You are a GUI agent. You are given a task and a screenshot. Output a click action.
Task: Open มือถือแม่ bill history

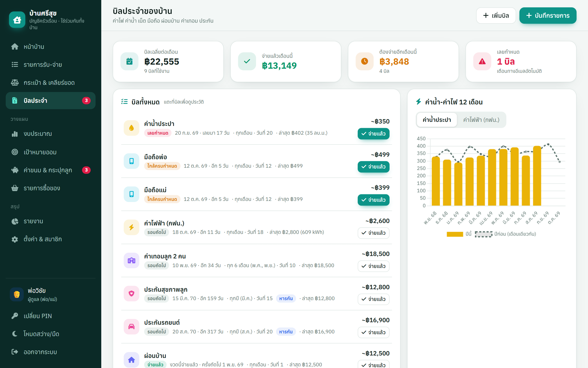[x=256, y=194]
